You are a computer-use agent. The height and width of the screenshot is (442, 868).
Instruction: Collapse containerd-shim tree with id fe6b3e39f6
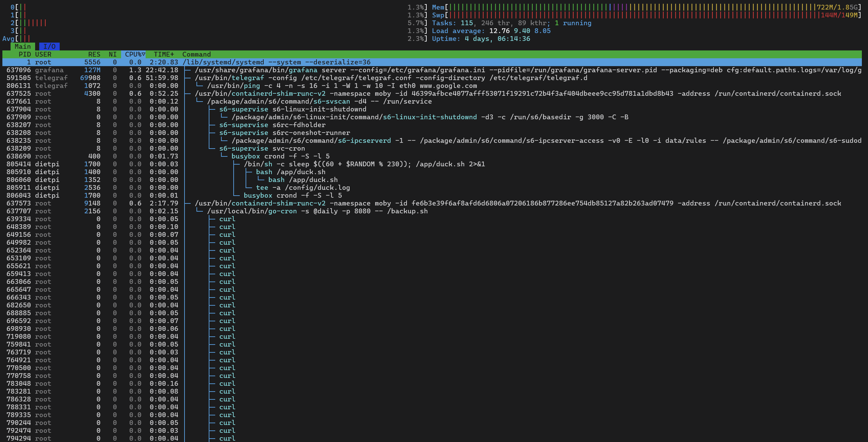(x=432, y=203)
